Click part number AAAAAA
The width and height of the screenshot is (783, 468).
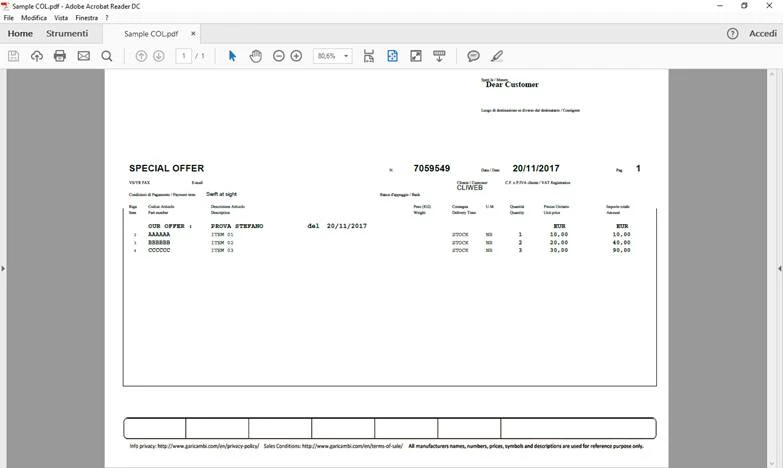coord(159,234)
